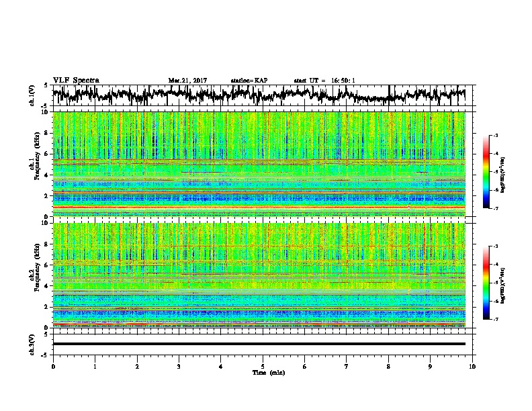Click the "ch.3(V)" axis label
The width and height of the screenshot is (532, 411).
tap(32, 345)
